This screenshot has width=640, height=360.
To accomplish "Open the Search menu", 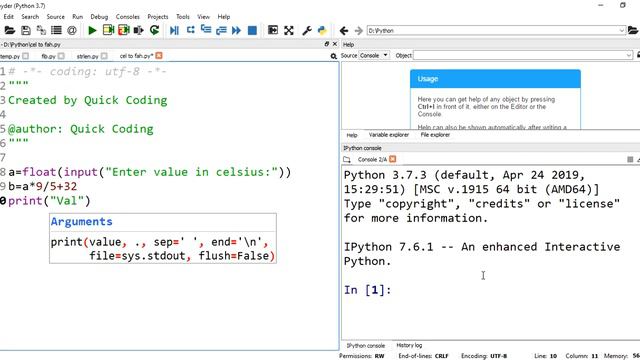I will [x=30, y=17].
